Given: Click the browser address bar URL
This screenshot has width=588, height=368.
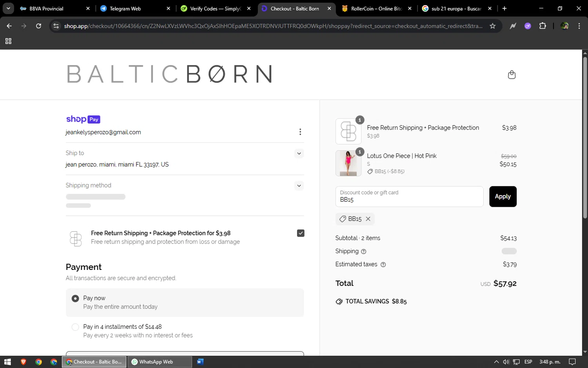Looking at the screenshot, I should tap(273, 26).
